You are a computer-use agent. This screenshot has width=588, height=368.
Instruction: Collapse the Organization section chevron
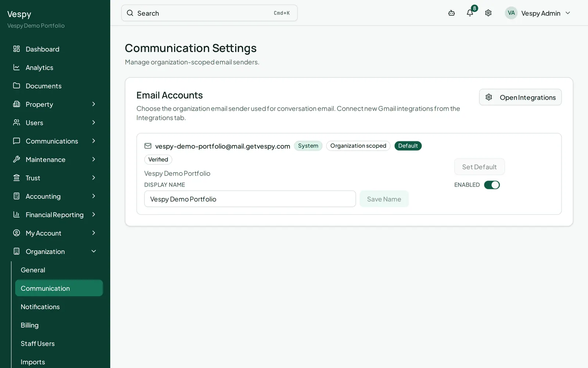click(94, 251)
